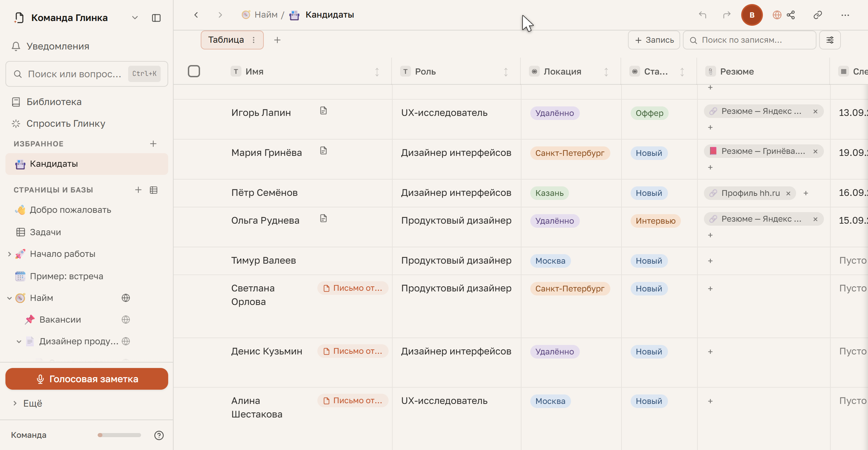Select the Таблица view tab
The width and height of the screenshot is (868, 450).
pos(226,40)
